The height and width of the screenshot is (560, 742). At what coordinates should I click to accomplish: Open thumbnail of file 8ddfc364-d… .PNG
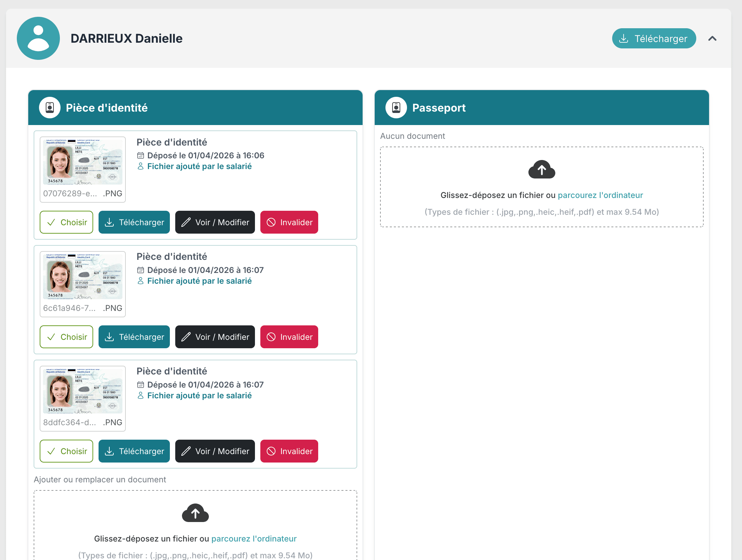83,391
